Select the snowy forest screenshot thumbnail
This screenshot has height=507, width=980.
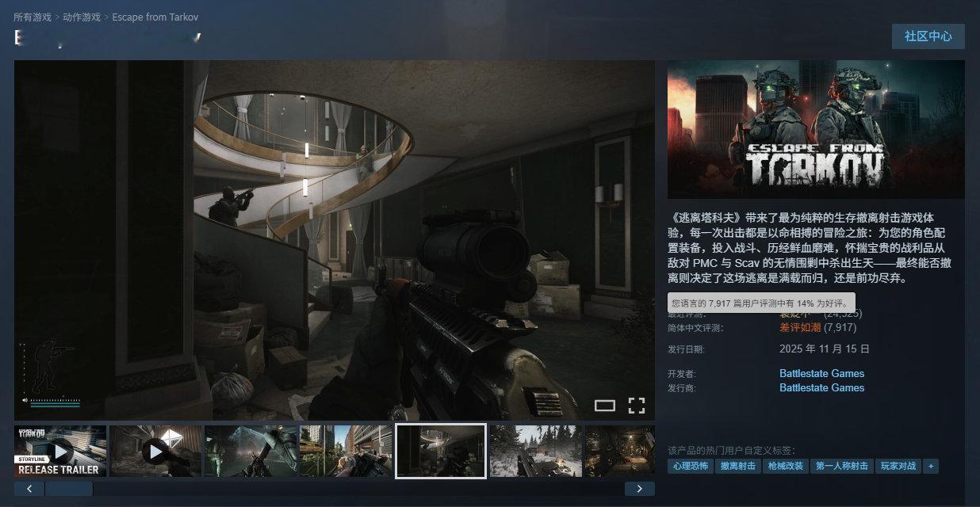(536, 451)
